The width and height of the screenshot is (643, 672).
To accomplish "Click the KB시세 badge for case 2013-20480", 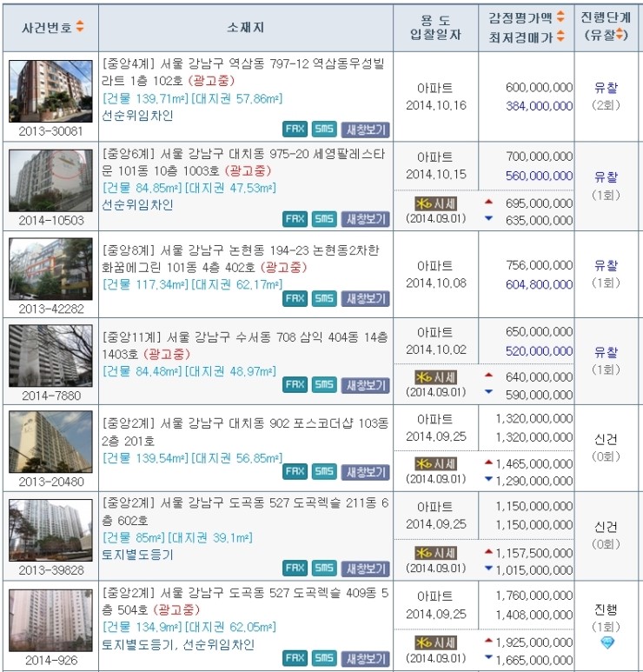I will tap(435, 463).
